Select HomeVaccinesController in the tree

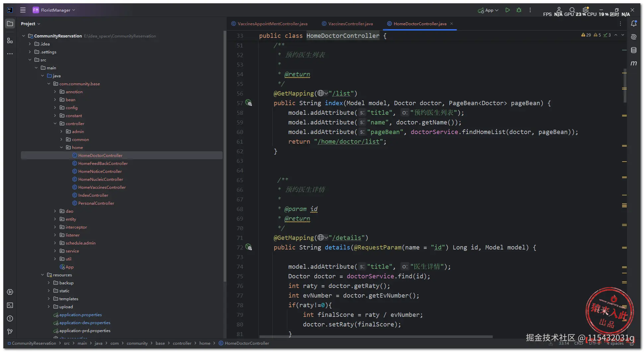click(x=102, y=187)
